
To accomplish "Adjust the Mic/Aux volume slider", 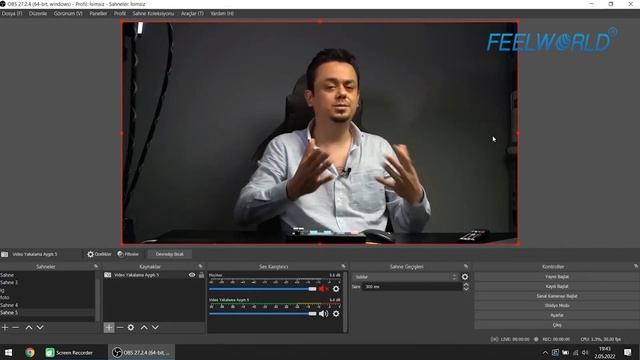I will [x=262, y=289].
